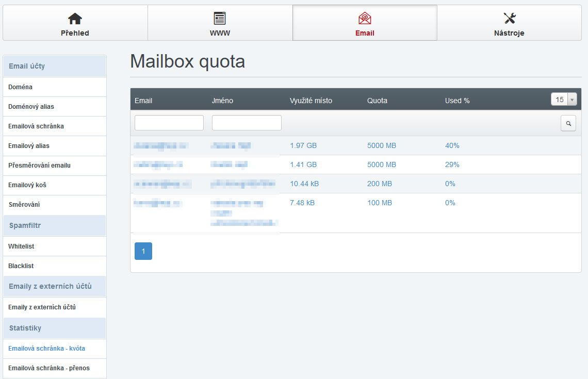Select Doménový alias menu item
This screenshot has width=588, height=379.
[x=31, y=107]
